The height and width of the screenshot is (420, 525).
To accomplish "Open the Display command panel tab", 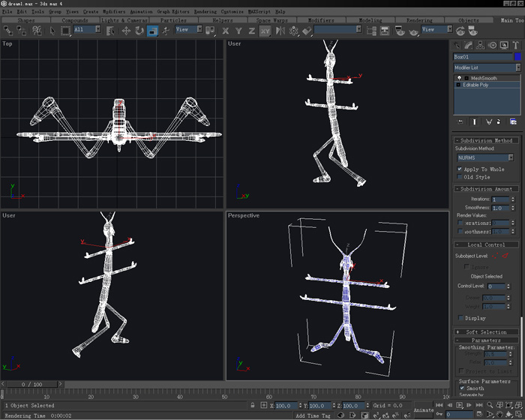I will pos(504,45).
